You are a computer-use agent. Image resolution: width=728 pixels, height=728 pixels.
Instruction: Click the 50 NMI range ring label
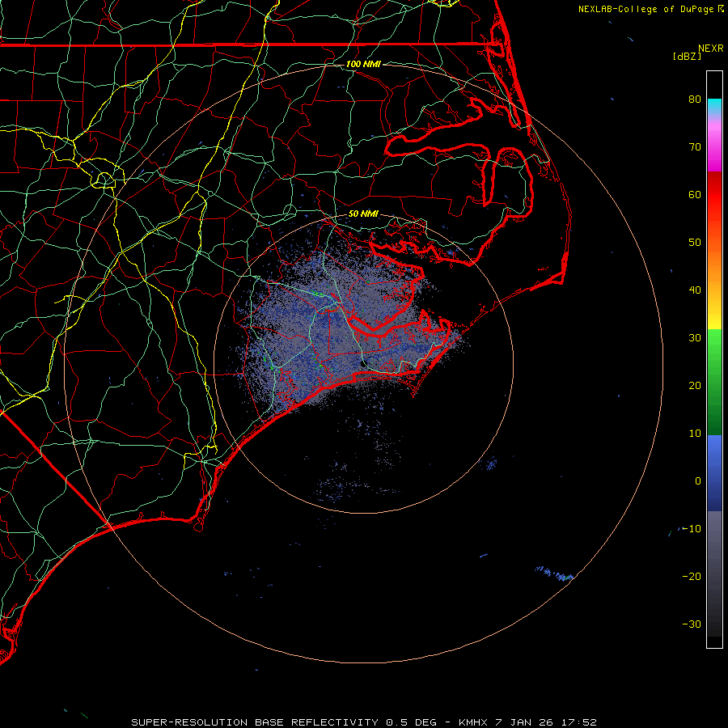[363, 214]
